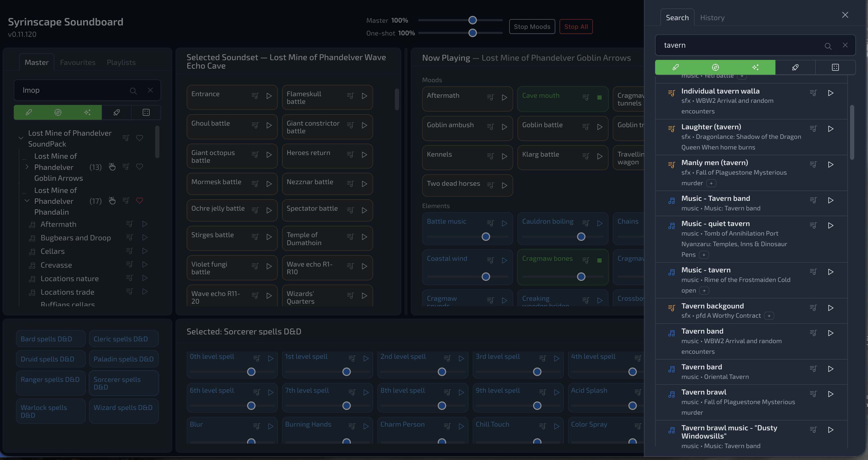Toggle the sword filter in search panel
The width and height of the screenshot is (868, 460).
coord(675,68)
